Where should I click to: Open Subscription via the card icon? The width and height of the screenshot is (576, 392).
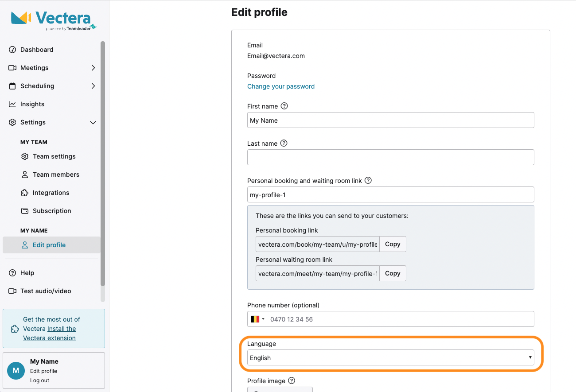coord(24,211)
